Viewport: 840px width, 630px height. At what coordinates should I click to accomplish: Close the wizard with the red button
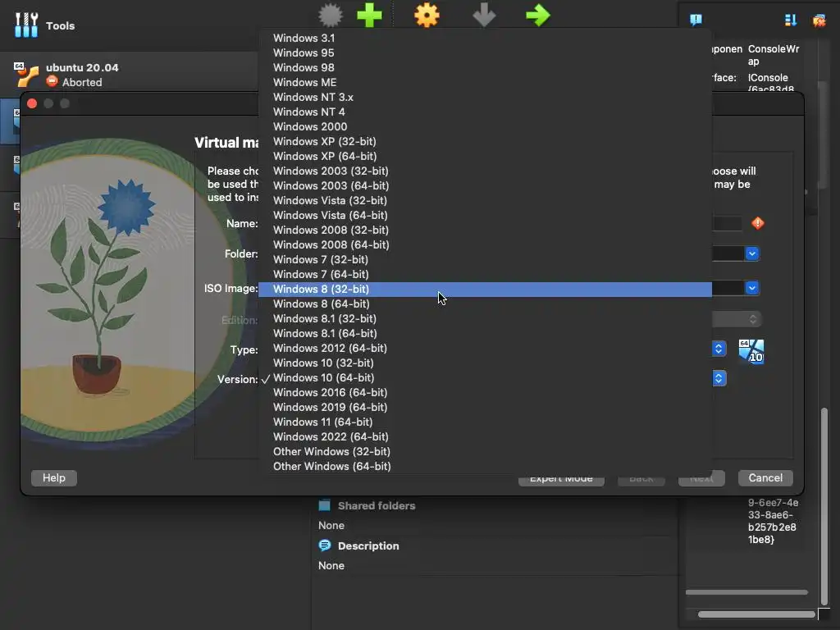[32, 103]
